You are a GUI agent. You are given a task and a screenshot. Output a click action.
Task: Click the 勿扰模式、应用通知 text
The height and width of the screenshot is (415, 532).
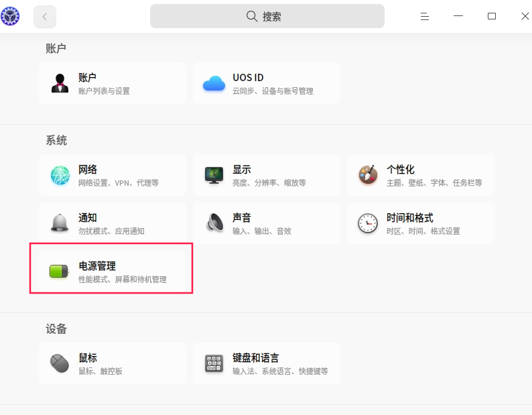click(111, 231)
